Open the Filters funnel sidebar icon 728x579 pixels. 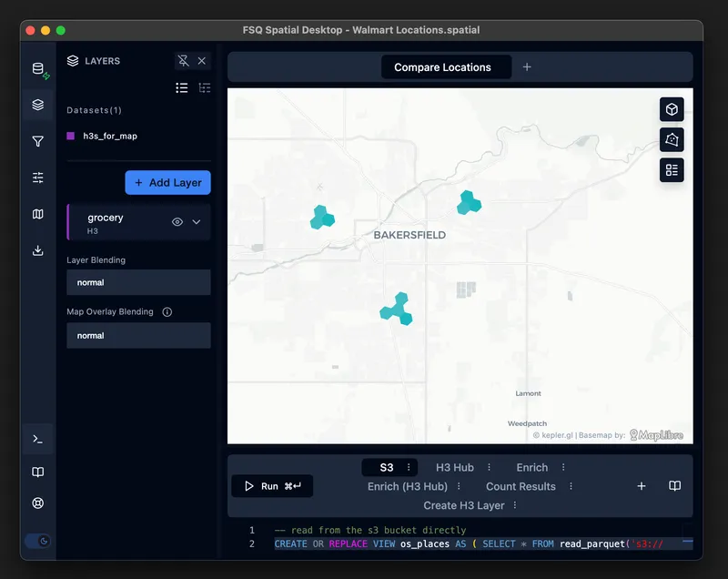pos(38,141)
